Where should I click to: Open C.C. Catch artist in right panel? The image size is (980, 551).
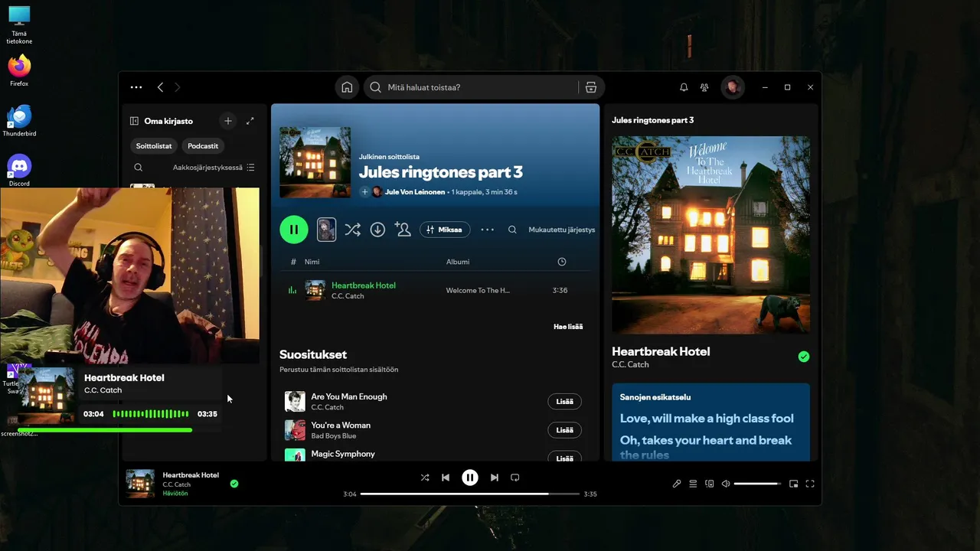tap(630, 365)
